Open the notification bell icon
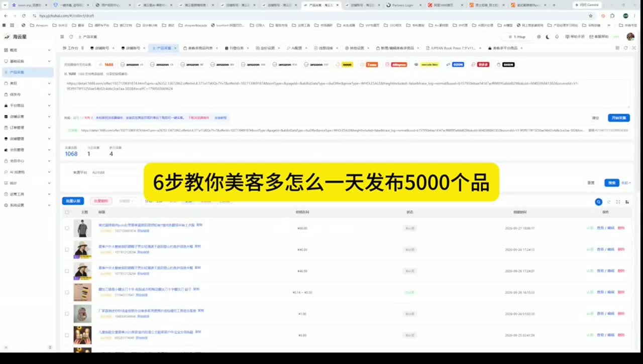Viewport: 643px width, 364px height. [x=557, y=37]
